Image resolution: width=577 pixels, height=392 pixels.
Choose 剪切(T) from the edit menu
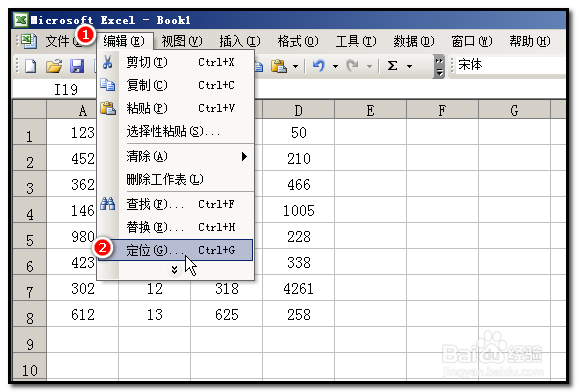pyautogui.click(x=176, y=62)
